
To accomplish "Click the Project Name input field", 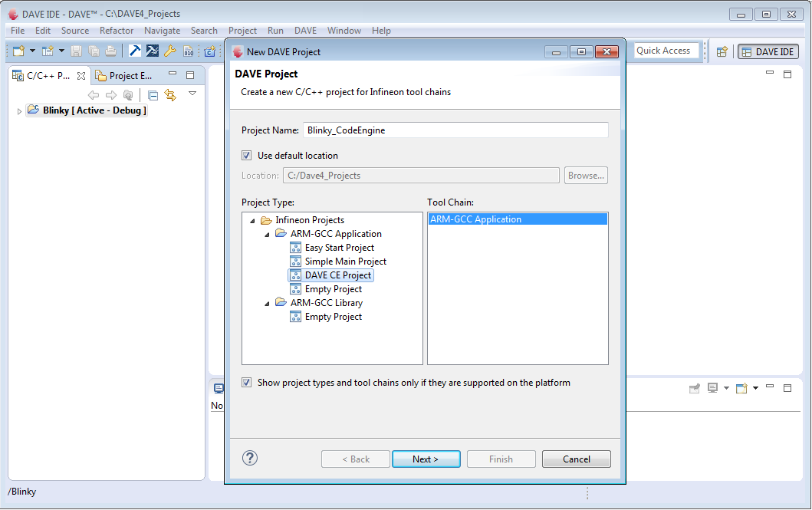I will pyautogui.click(x=455, y=130).
